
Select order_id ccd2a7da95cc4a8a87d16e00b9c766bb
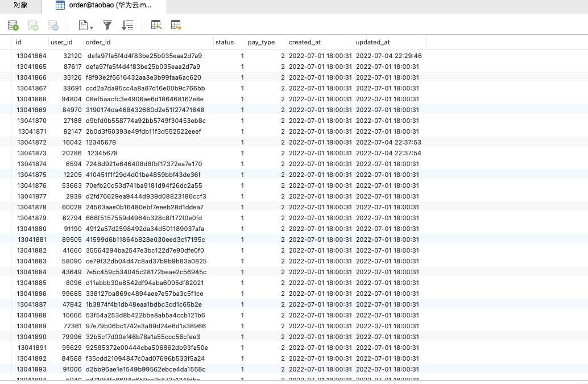(x=146, y=89)
